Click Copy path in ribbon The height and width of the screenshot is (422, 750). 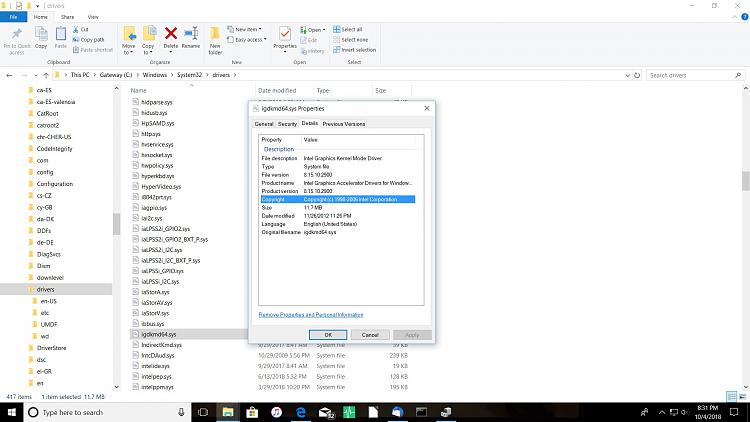[x=88, y=40]
